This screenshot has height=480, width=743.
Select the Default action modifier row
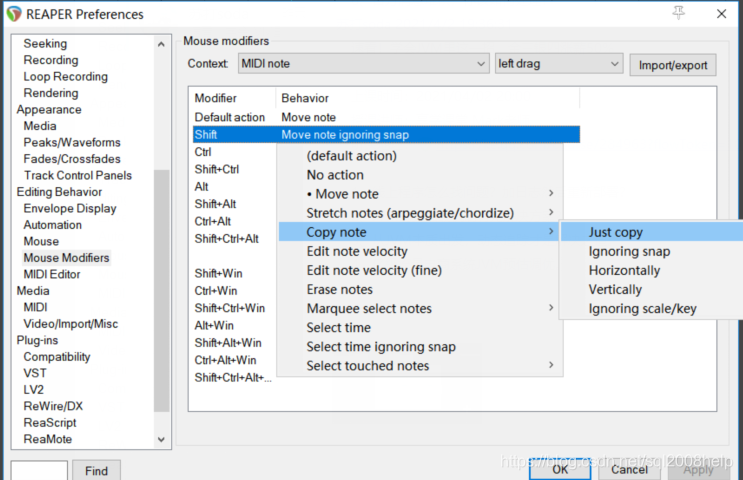pos(386,117)
